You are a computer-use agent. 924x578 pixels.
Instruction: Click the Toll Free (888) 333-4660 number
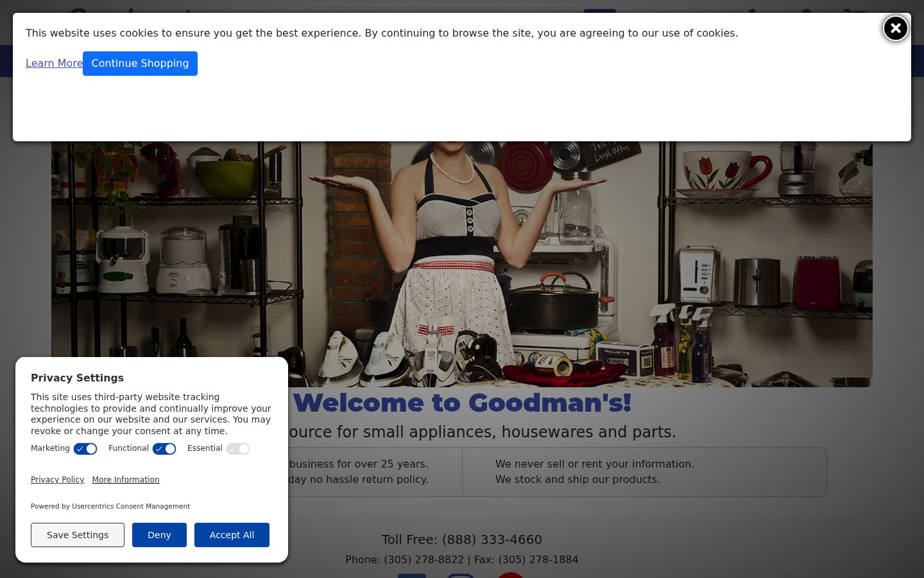462,539
